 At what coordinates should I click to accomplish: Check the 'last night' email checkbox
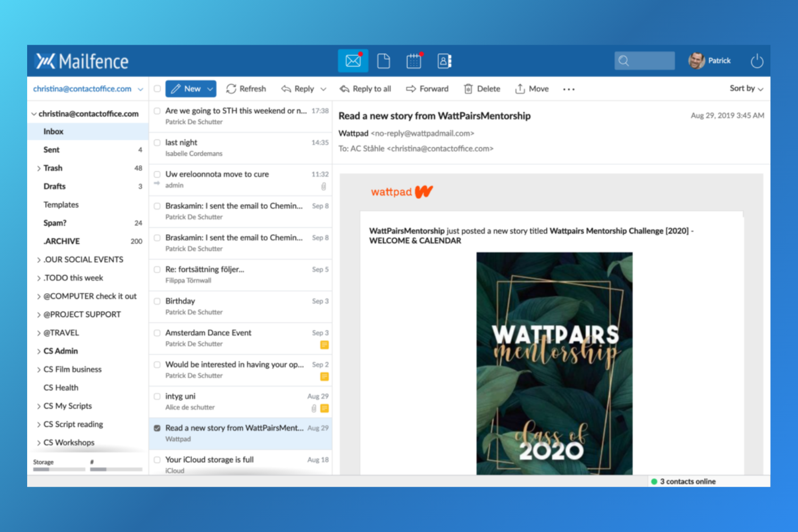(x=157, y=143)
